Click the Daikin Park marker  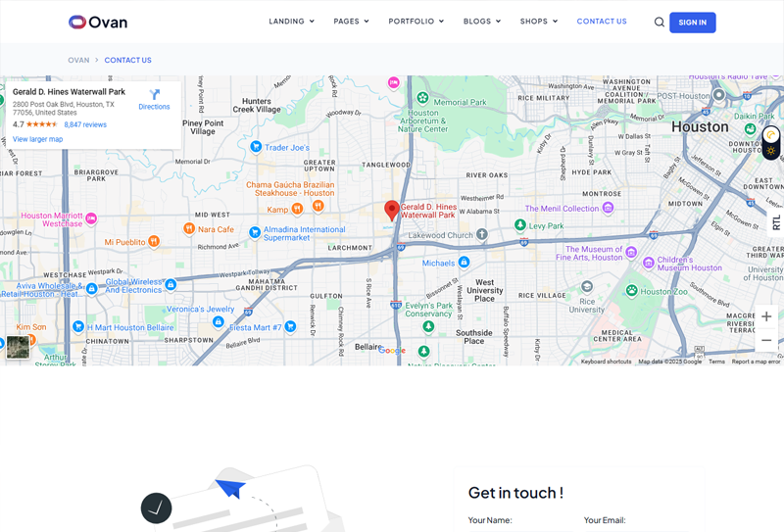(750, 129)
